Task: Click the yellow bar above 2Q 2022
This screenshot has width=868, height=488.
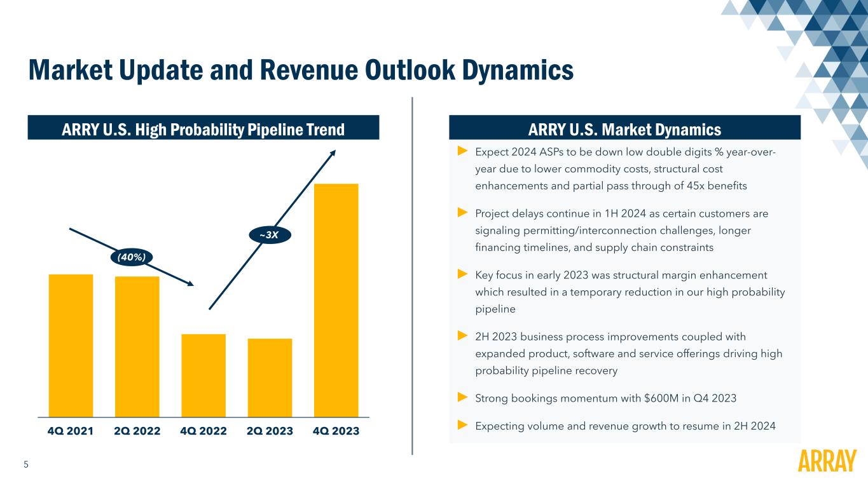Action: (x=137, y=345)
